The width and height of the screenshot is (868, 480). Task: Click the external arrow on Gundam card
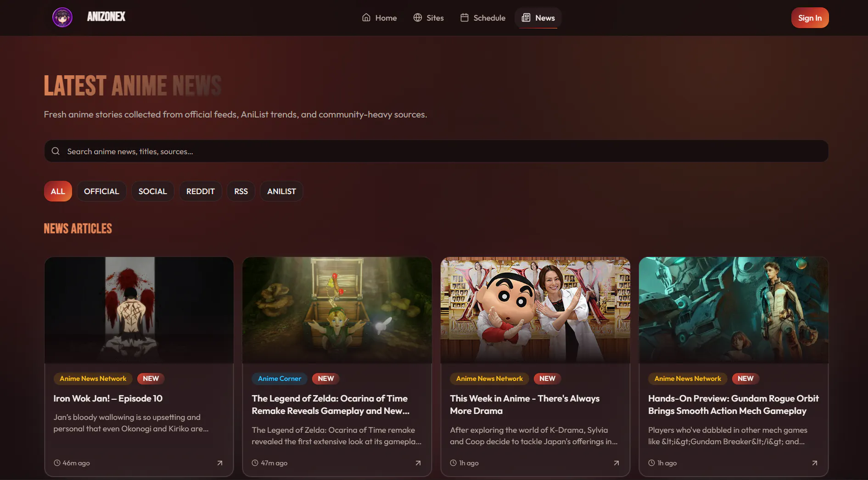(x=815, y=463)
